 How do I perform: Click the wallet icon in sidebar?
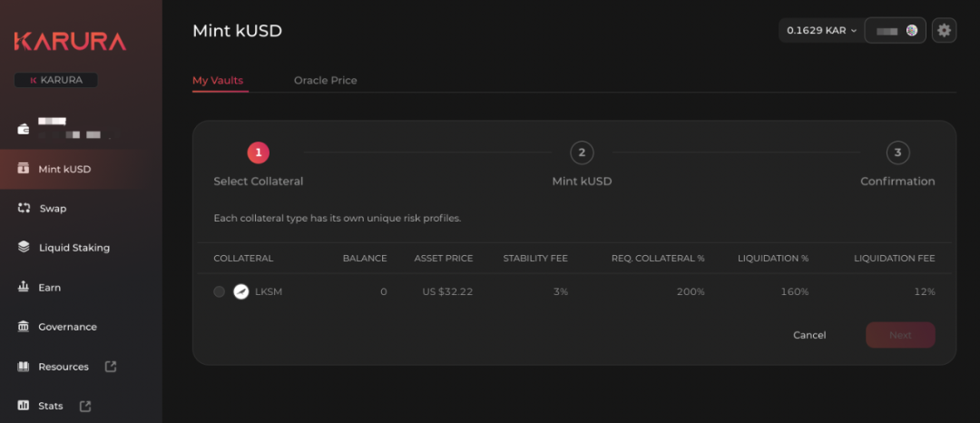pyautogui.click(x=24, y=129)
